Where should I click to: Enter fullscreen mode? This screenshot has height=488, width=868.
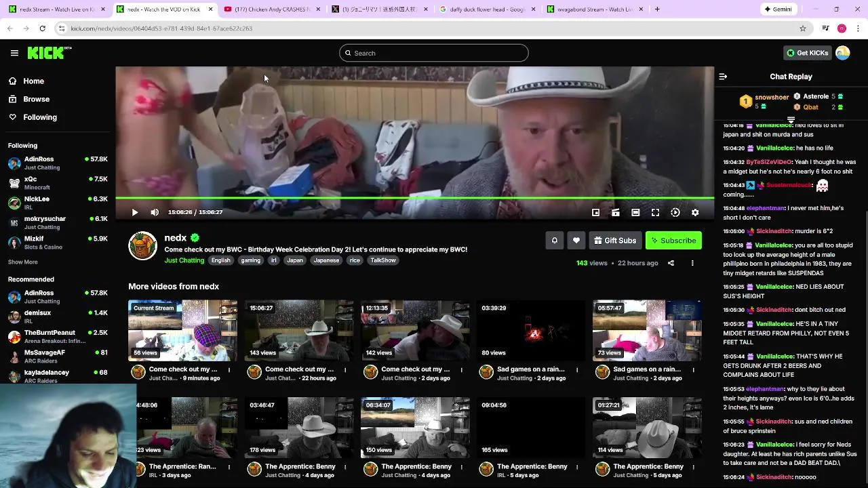(655, 212)
